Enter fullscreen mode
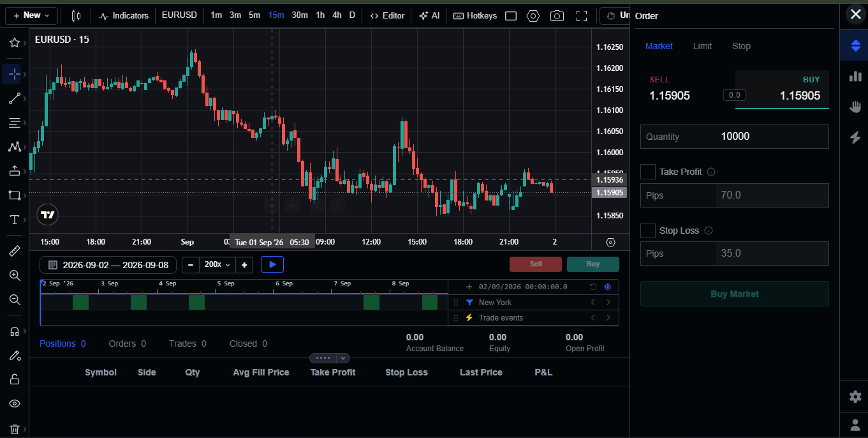This screenshot has width=868, height=438. 581,16
